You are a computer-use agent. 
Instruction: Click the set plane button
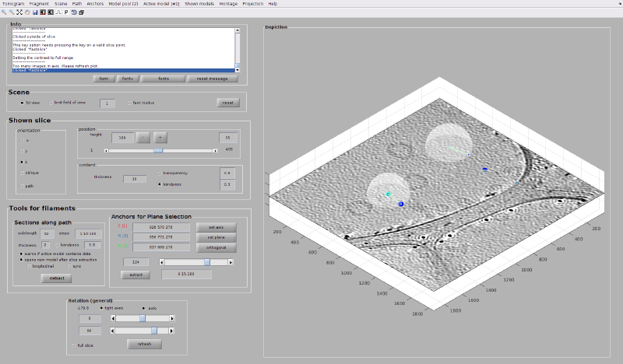216,237
